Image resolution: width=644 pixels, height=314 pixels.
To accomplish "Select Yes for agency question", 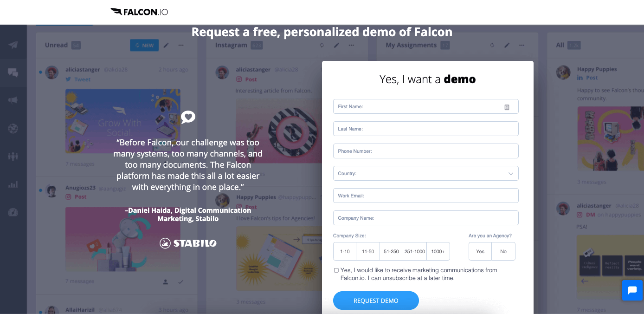I will pyautogui.click(x=480, y=251).
